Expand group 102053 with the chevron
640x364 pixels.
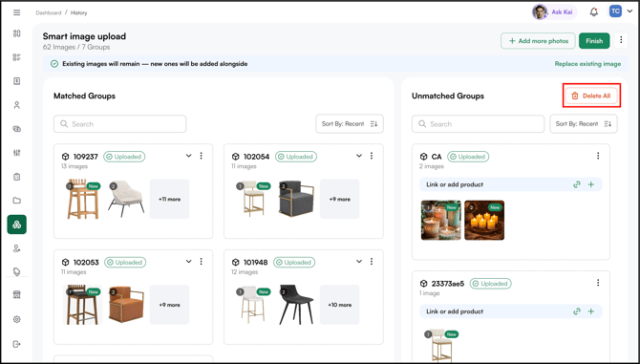click(x=188, y=262)
